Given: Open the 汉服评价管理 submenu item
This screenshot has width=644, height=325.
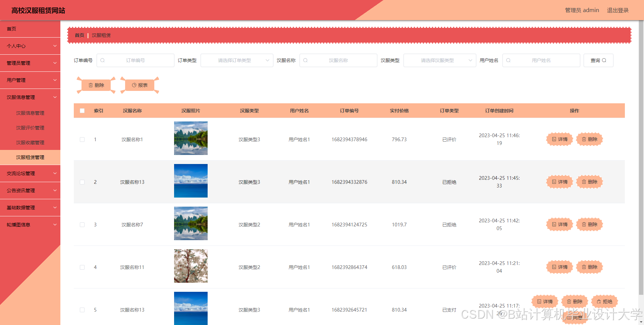Looking at the screenshot, I should pos(30,128).
